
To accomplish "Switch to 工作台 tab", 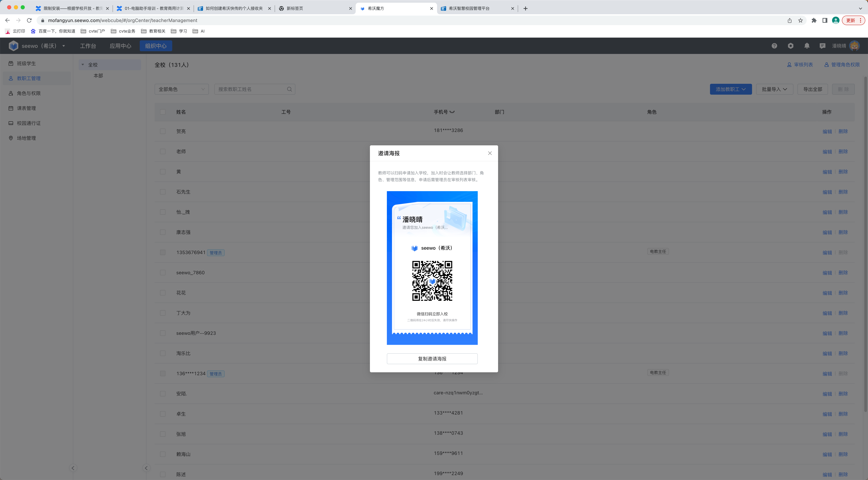I will 88,46.
